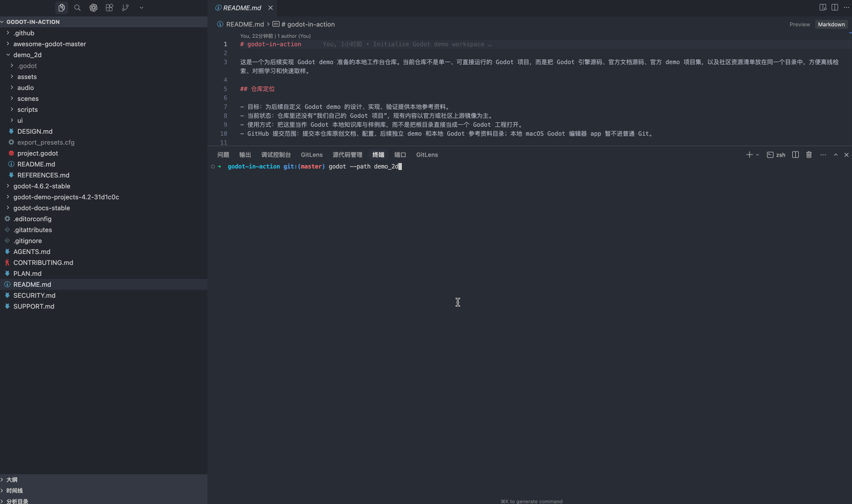Maximize the terminal panel with the up chevron
Screen dimensions: 852x504
[836, 155]
